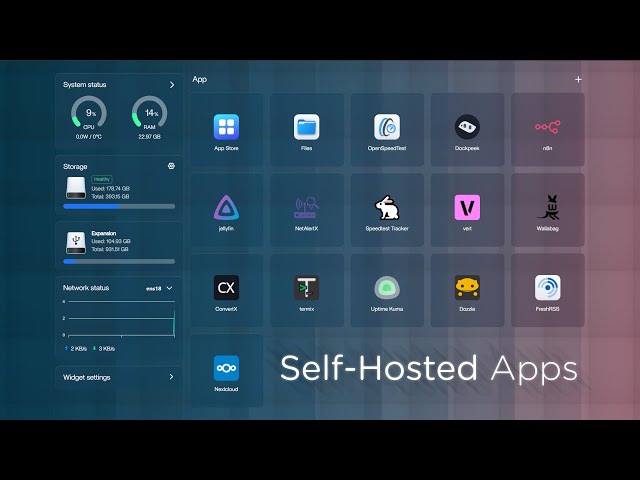Viewport: 640px width, 480px height.
Task: Click the System status heading
Action: click(x=84, y=84)
